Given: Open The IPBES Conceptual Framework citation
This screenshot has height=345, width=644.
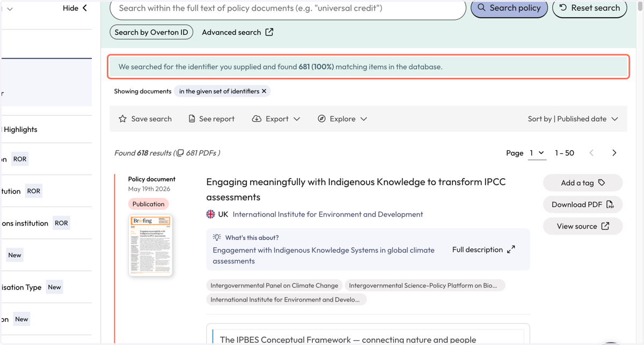Looking at the screenshot, I should point(348,340).
